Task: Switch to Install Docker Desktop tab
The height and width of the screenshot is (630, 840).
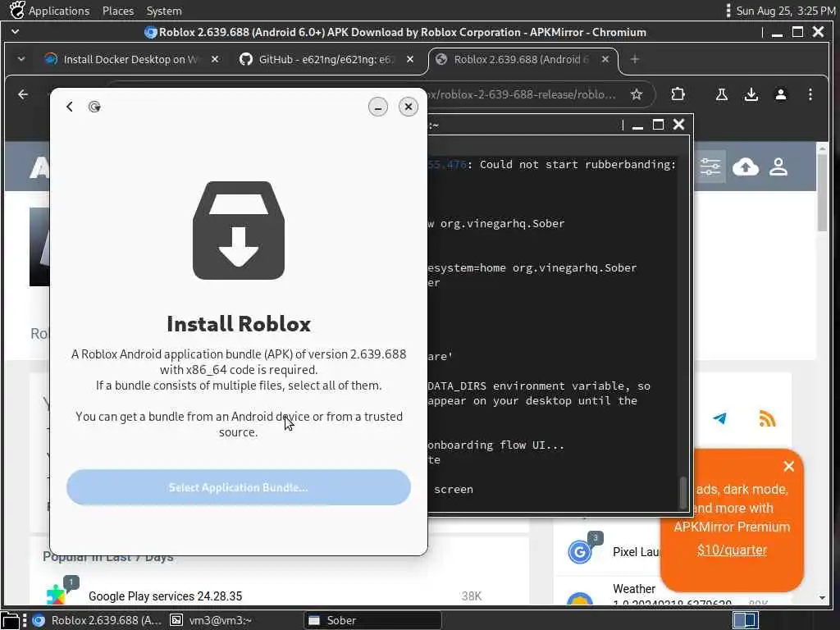Action: click(130, 59)
